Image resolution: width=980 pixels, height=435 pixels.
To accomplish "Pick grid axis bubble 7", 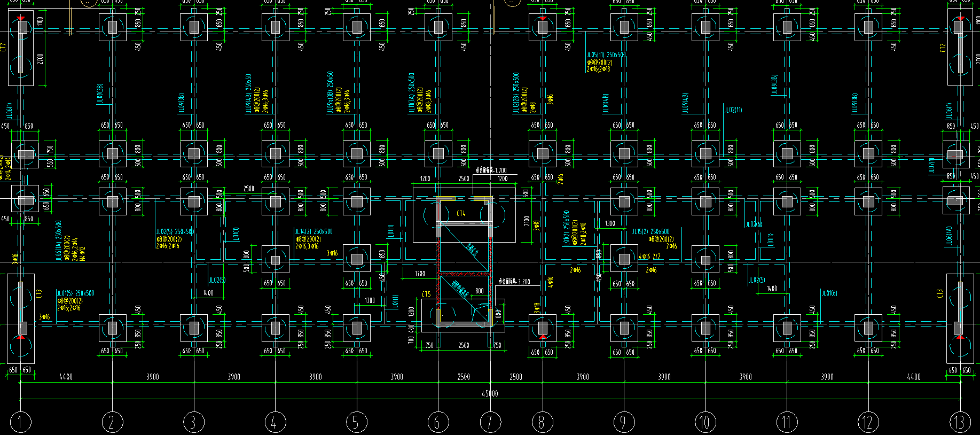I will point(490,422).
